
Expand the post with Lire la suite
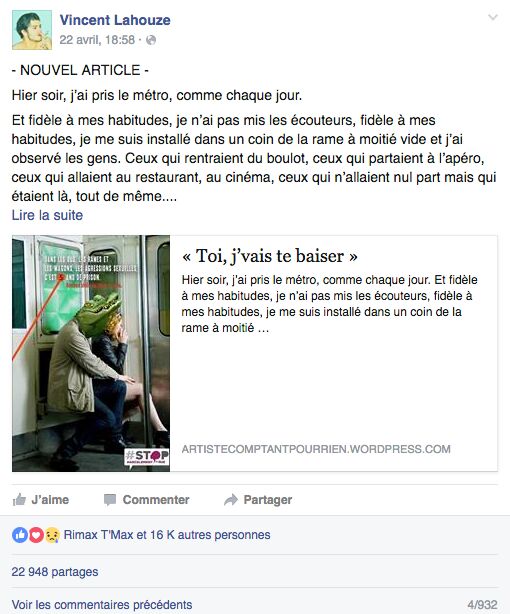click(x=47, y=215)
